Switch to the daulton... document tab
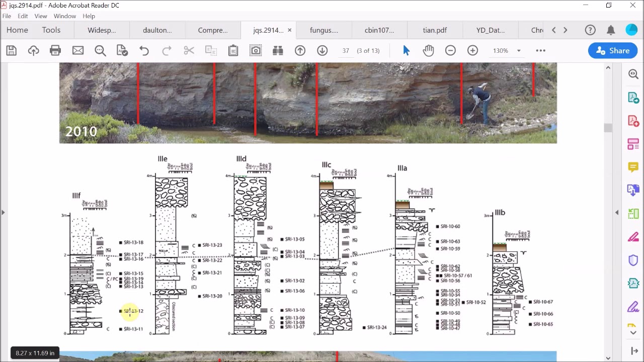The height and width of the screenshot is (362, 644). 157,30
